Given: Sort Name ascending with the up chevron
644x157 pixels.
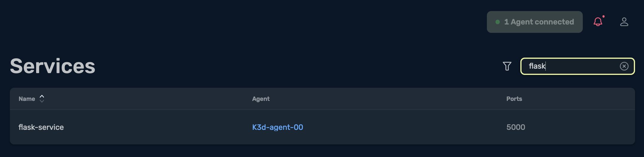Looking at the screenshot, I should point(42,96).
